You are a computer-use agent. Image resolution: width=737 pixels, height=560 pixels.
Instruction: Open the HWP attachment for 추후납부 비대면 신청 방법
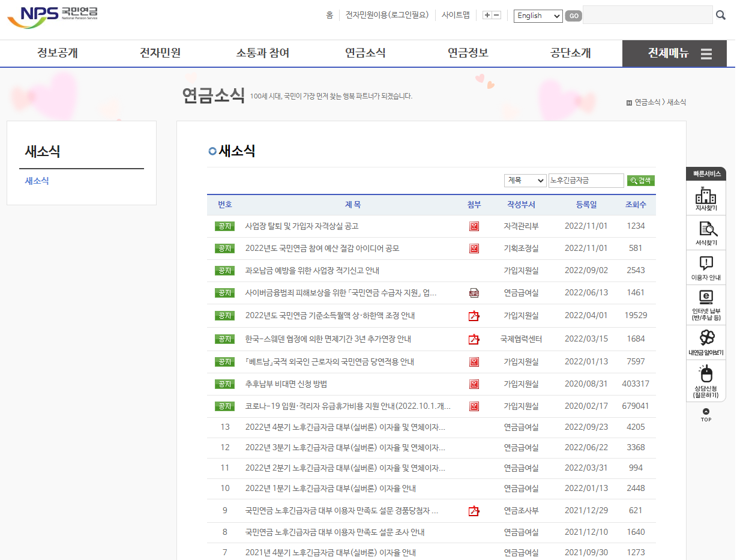click(x=474, y=384)
